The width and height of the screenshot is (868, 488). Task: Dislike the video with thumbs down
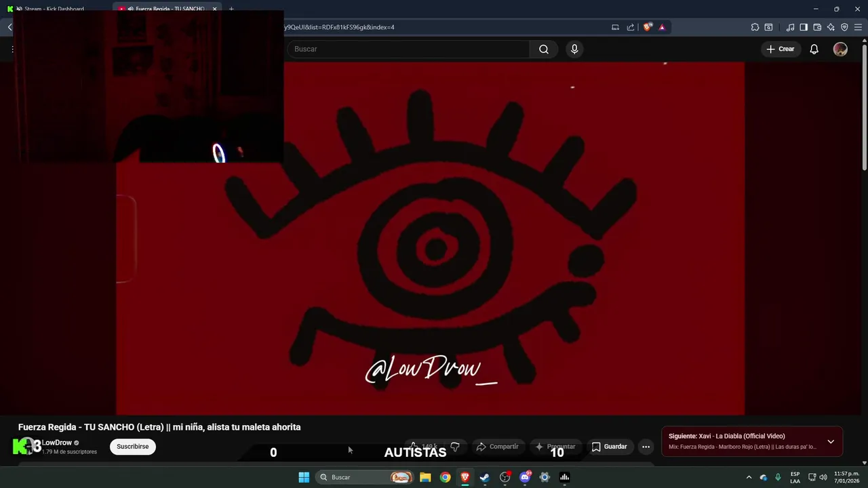[x=455, y=447]
